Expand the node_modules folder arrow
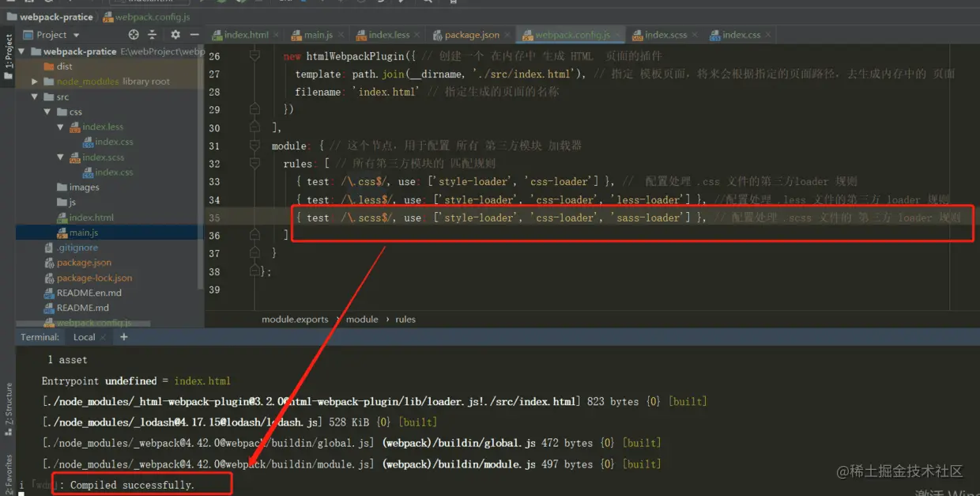 pos(35,81)
